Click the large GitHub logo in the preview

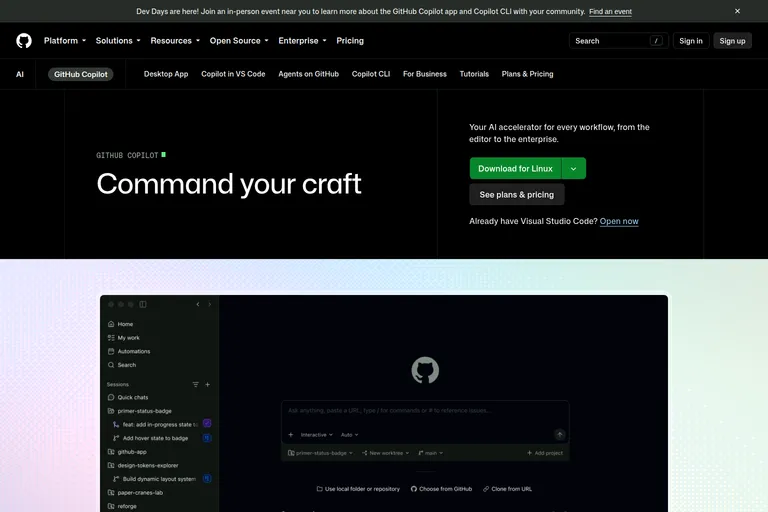click(425, 370)
